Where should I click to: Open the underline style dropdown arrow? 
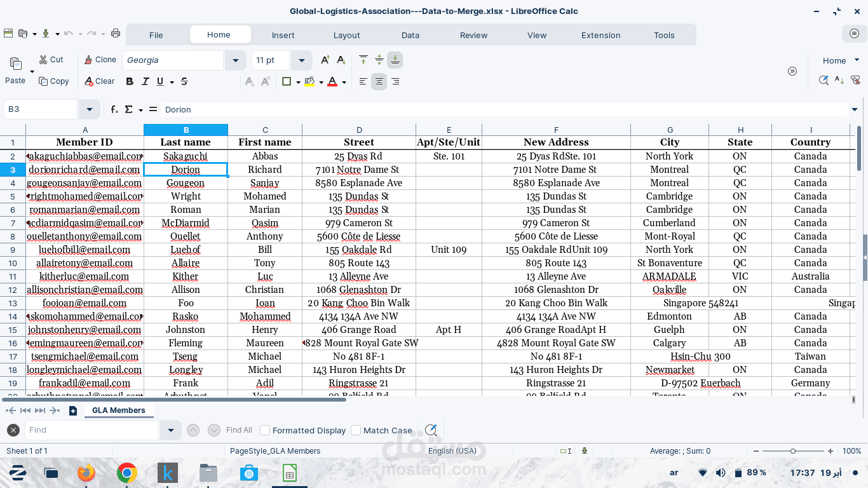(172, 82)
